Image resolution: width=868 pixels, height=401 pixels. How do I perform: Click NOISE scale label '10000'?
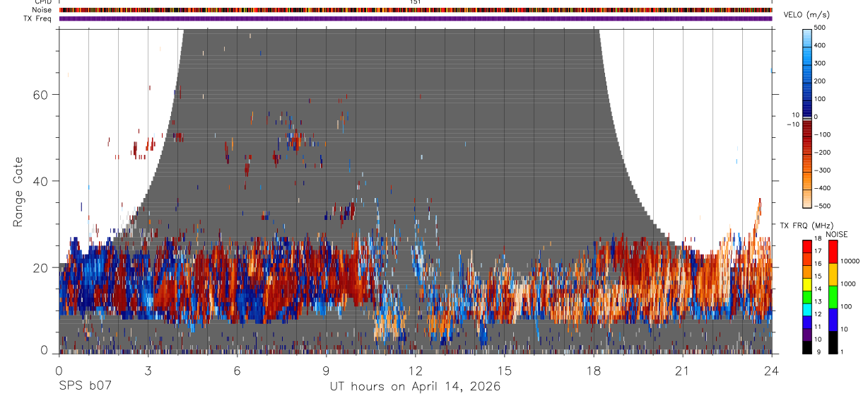(850, 261)
